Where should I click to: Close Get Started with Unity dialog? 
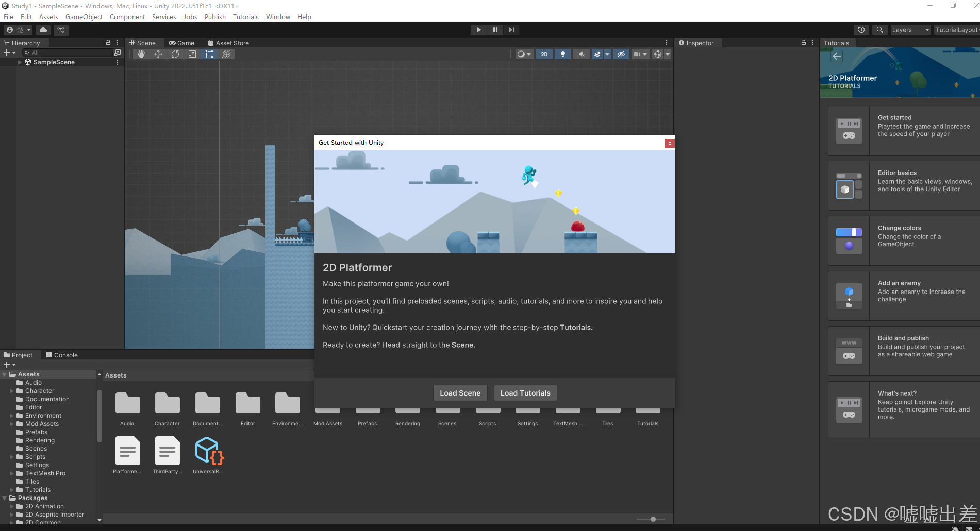pyautogui.click(x=670, y=143)
